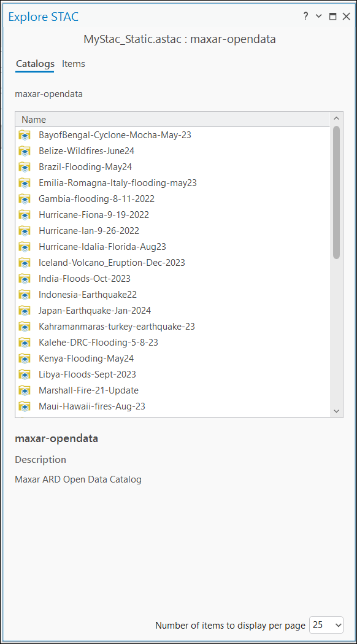Viewport: 357px width, 644px height.
Task: Click the Gambia-flooding catalog folder icon
Action: click(25, 199)
